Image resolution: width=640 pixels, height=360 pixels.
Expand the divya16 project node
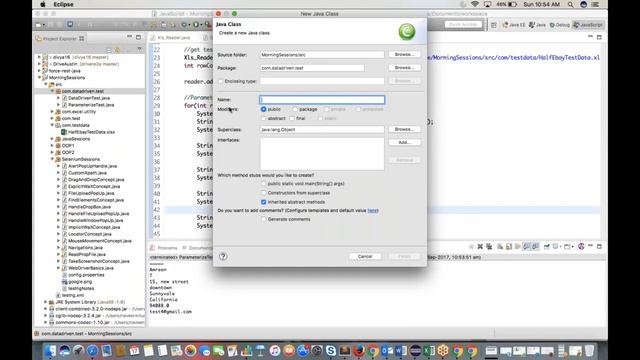pos(40,57)
